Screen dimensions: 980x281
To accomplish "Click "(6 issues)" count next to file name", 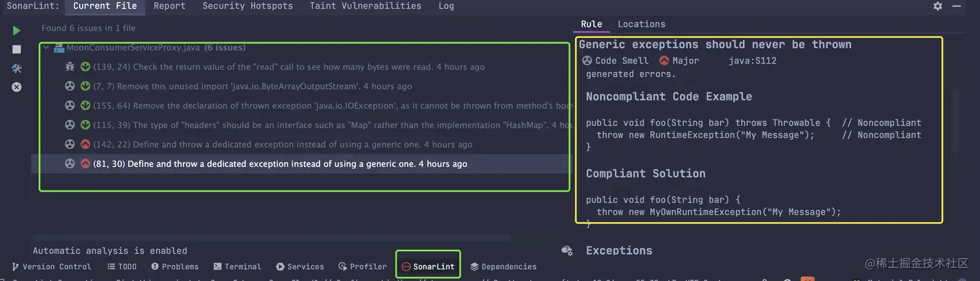I will coord(225,48).
